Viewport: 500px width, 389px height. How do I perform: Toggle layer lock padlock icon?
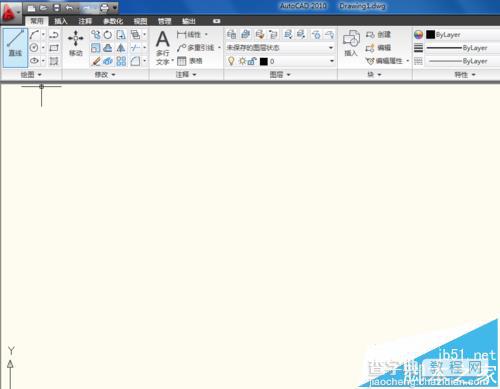(x=252, y=61)
